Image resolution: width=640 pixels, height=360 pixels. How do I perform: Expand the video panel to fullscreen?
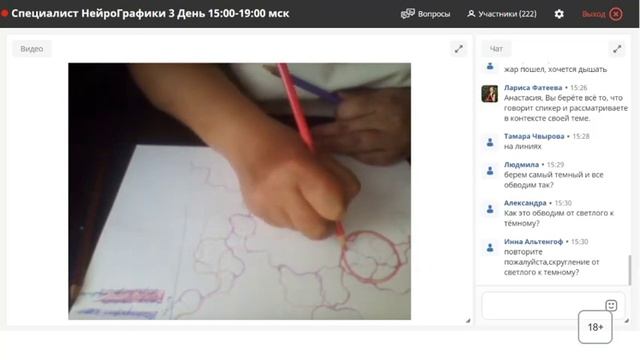coord(459,49)
